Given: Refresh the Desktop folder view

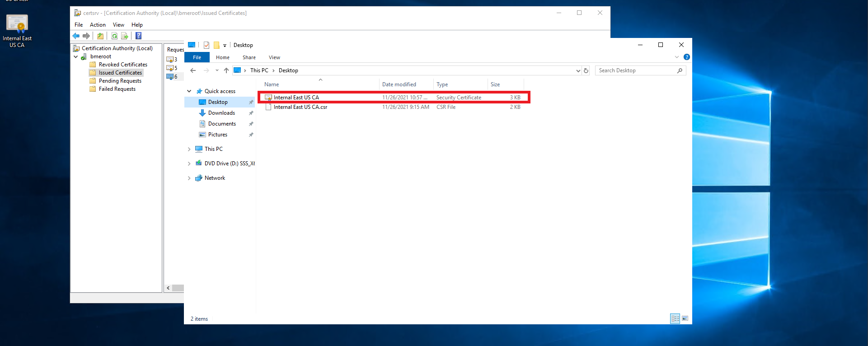Looking at the screenshot, I should 586,70.
